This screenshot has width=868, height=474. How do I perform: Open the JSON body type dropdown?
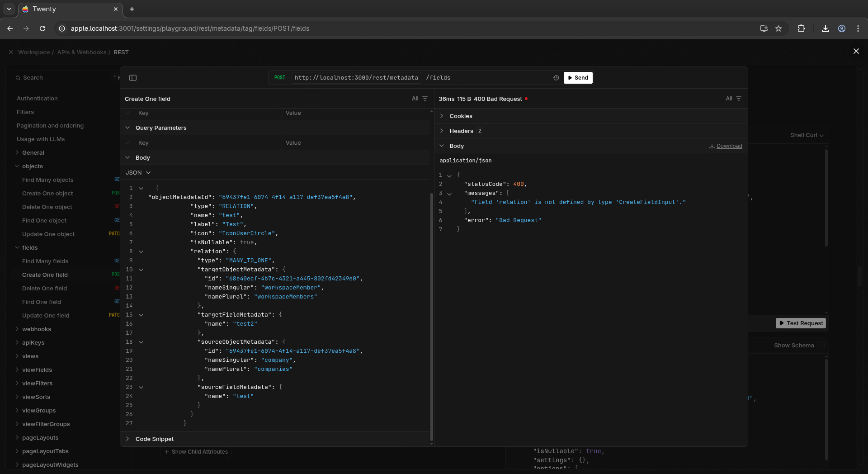pyautogui.click(x=138, y=173)
